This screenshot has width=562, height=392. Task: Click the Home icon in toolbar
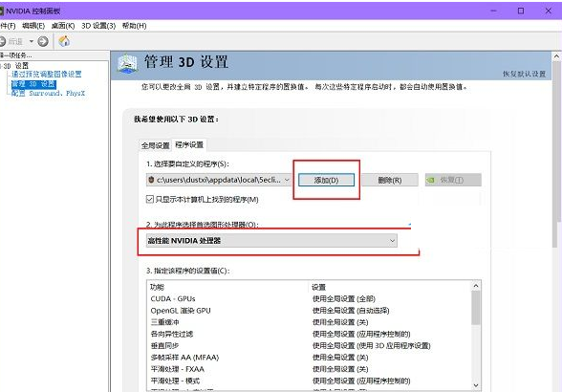tap(64, 41)
